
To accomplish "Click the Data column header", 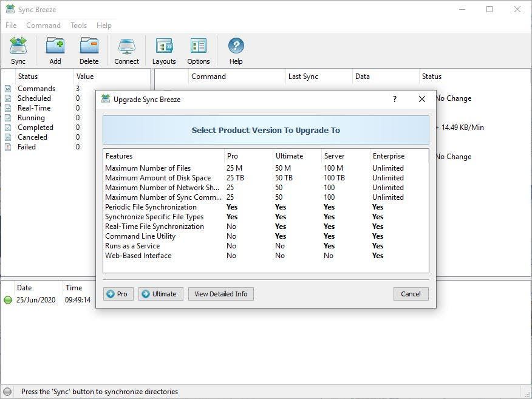I will pyautogui.click(x=386, y=77).
